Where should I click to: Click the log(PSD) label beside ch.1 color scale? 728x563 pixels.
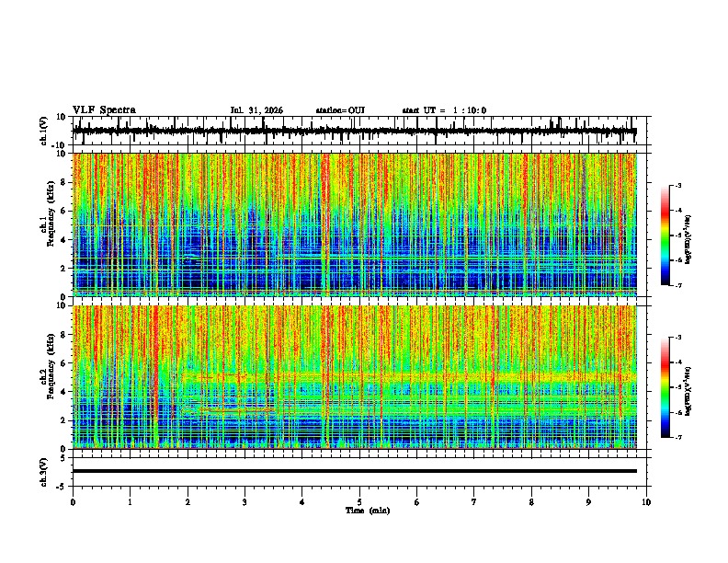(x=688, y=239)
